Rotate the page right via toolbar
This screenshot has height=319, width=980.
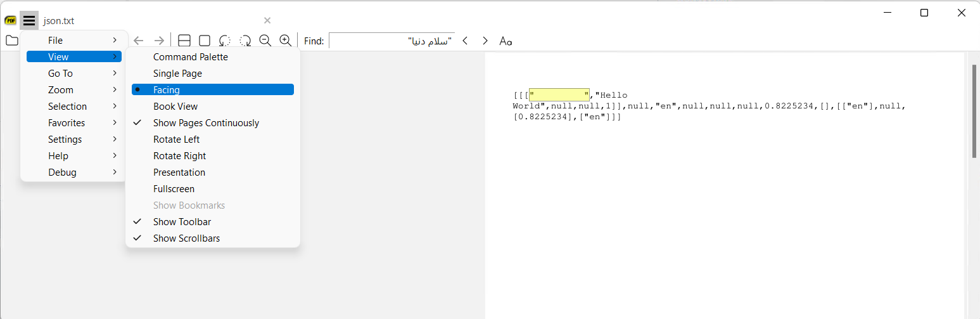point(245,41)
